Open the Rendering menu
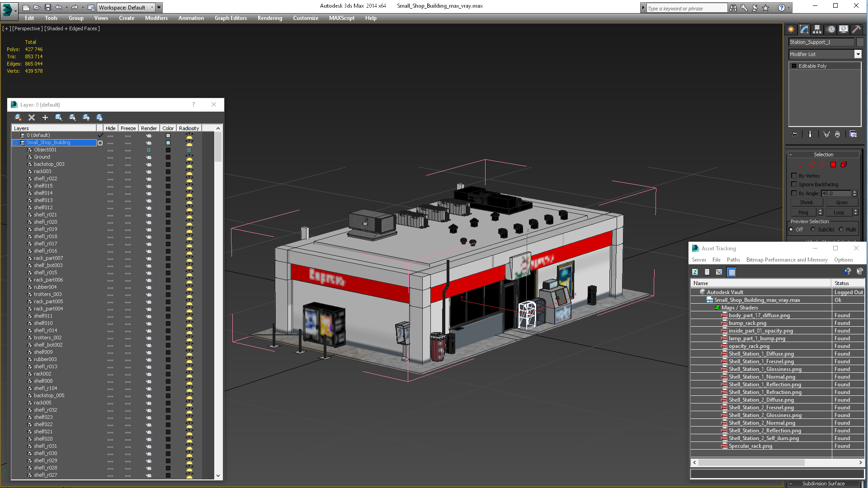The image size is (868, 488). [x=269, y=18]
